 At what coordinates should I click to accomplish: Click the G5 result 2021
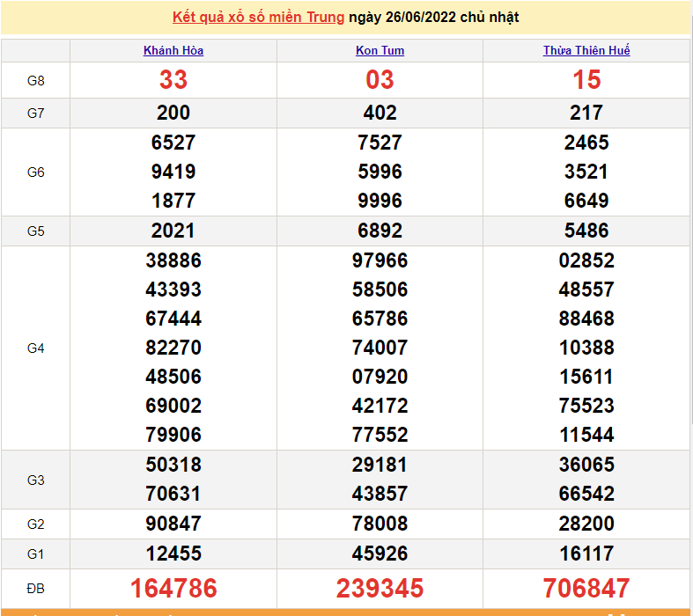click(x=173, y=231)
